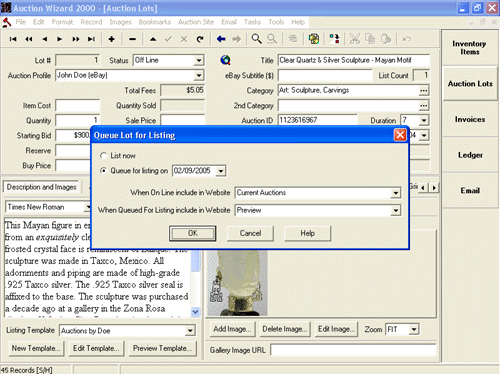Open the Auction Profile dropdown

(199, 75)
